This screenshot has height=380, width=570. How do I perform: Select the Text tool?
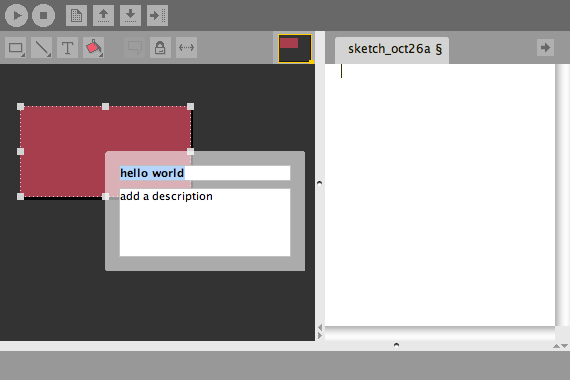(68, 48)
